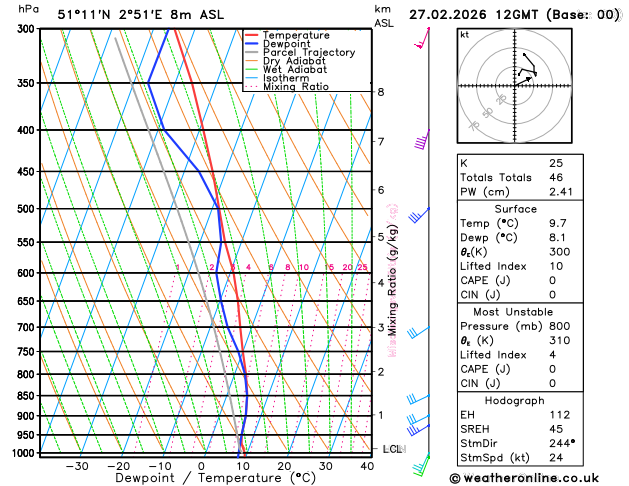629x486 pixels.
Task: Click the Hodograph section header in table
Action: [x=514, y=400]
